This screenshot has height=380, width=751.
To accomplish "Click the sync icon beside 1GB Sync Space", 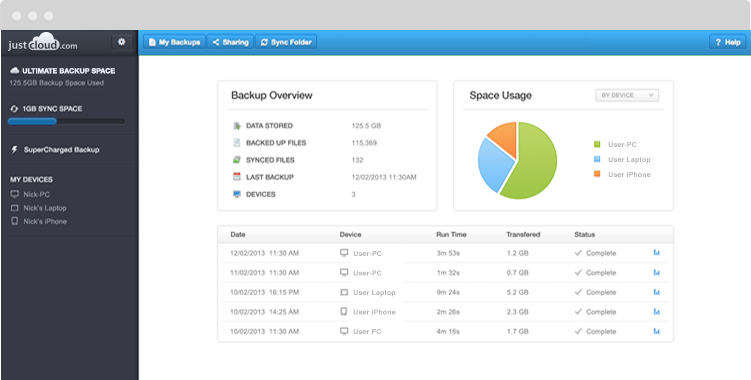I will pos(14,109).
